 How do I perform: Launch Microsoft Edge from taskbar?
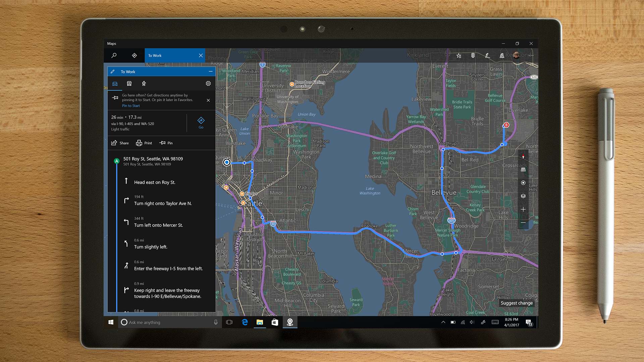[x=245, y=322]
